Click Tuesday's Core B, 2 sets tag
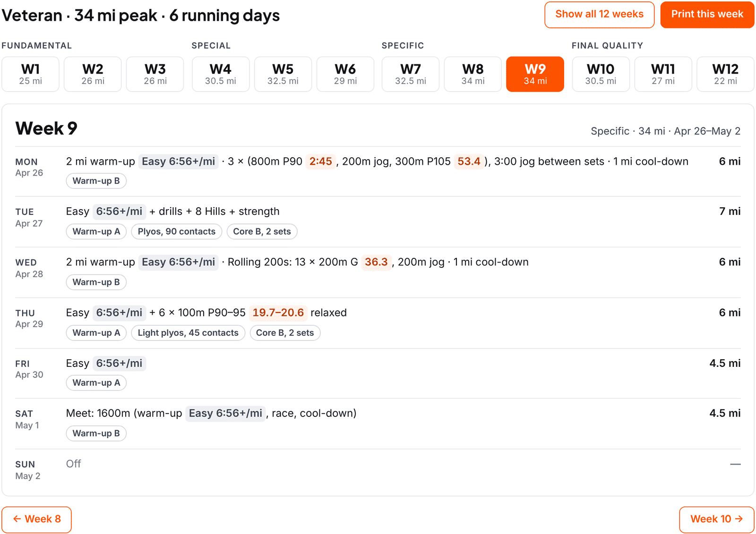This screenshot has height=534, width=756. pyautogui.click(x=262, y=231)
